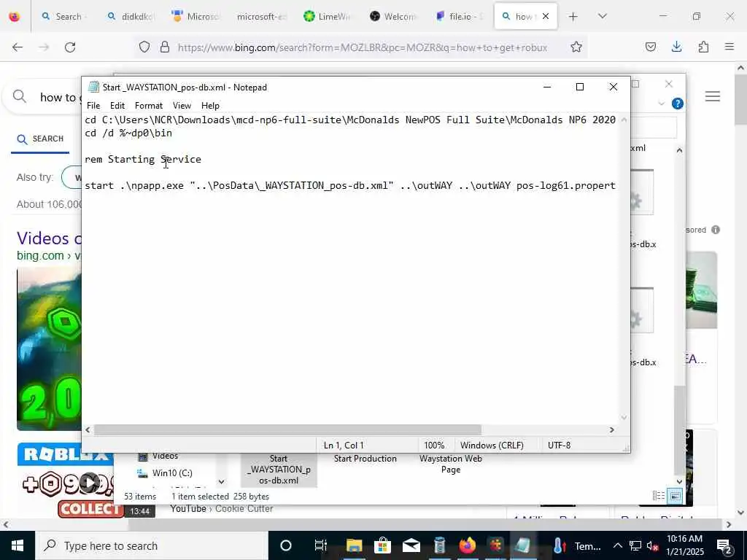Screen dimensions: 747x560
Task: Switch to the Welcome browser tab
Action: coord(393,16)
